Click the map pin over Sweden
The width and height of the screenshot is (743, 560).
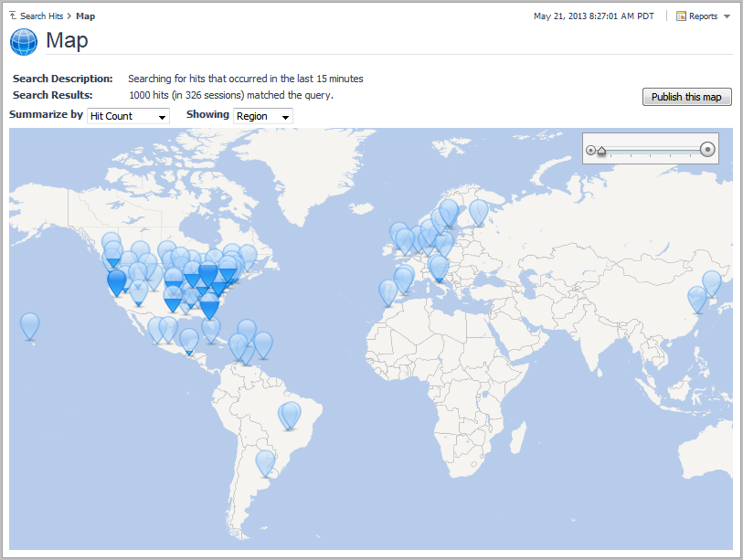click(x=449, y=212)
